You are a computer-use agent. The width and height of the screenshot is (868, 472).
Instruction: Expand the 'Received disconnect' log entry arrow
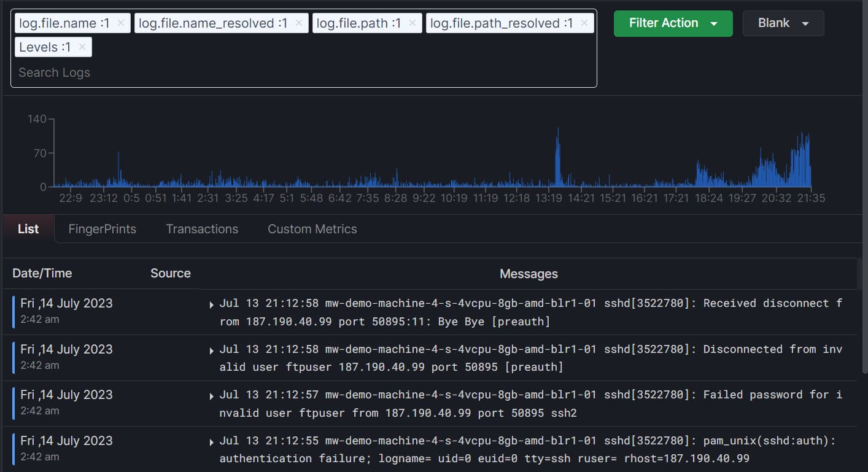tap(212, 304)
